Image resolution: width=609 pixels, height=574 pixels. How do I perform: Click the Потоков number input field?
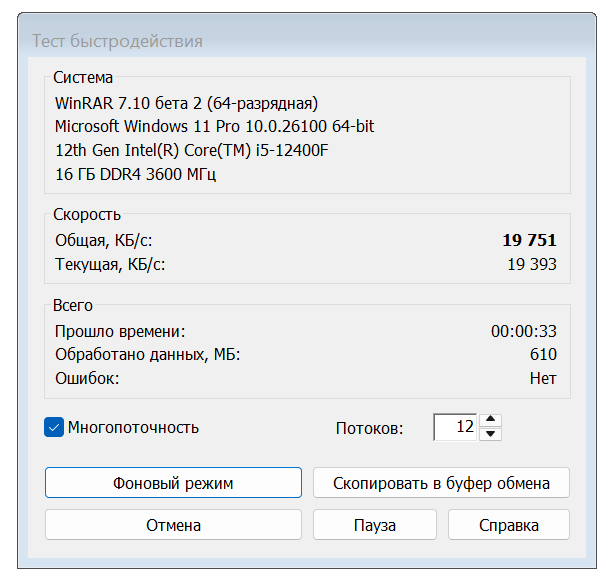click(456, 428)
